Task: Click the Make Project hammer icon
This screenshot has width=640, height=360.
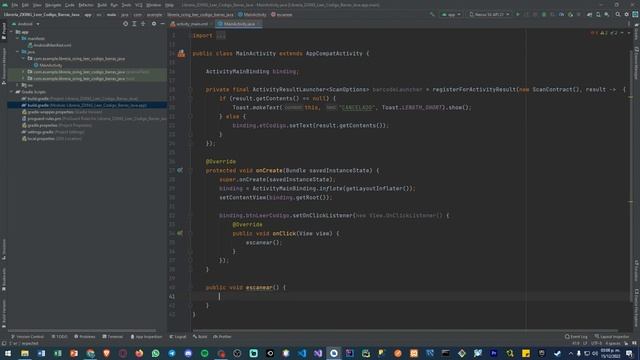Action: 432,14
